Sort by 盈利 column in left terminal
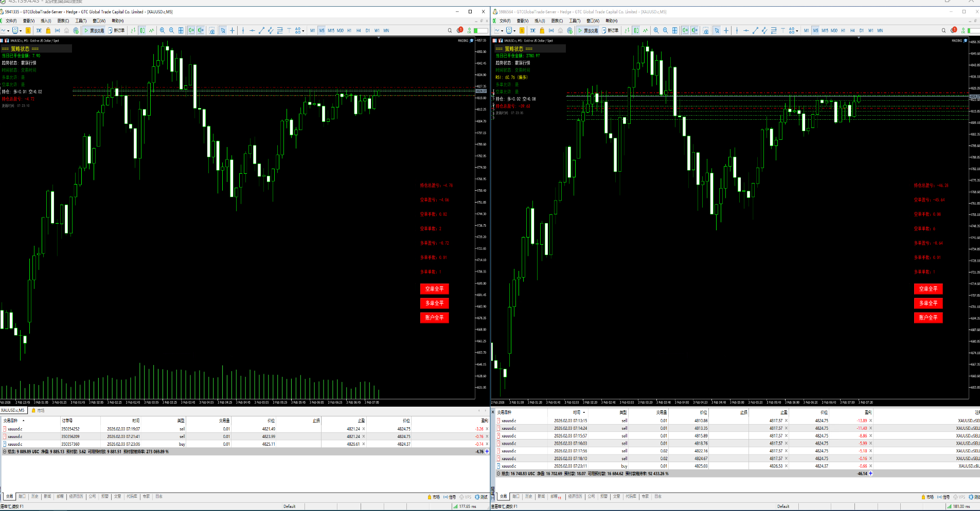The width and height of the screenshot is (980, 511). coord(485,421)
